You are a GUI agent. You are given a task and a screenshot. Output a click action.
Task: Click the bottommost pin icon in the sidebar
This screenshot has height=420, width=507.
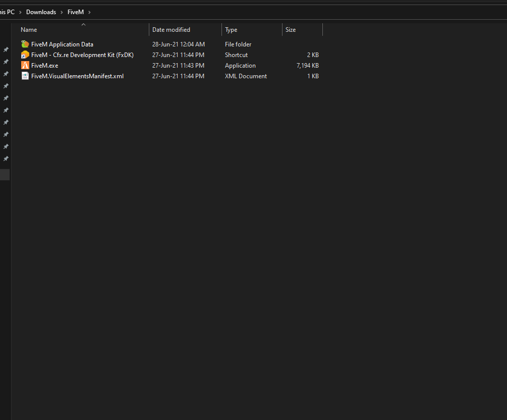point(6,159)
